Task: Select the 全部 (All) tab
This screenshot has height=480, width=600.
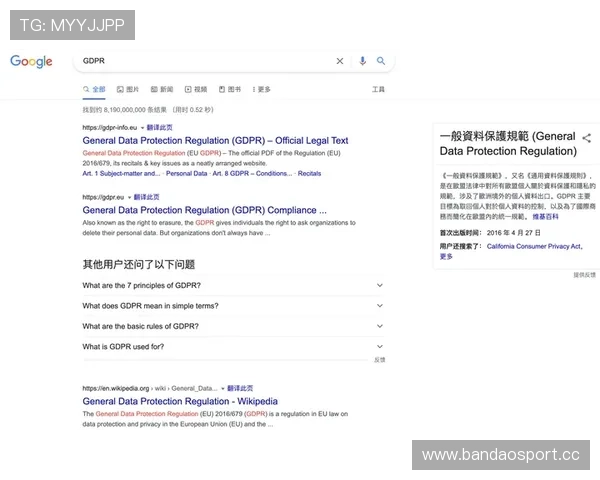Action: [94, 89]
